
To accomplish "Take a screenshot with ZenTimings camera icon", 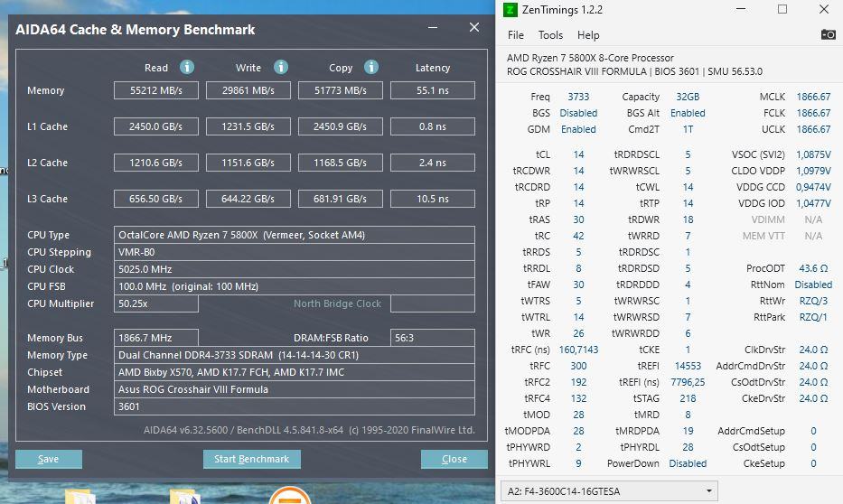I will (828, 35).
